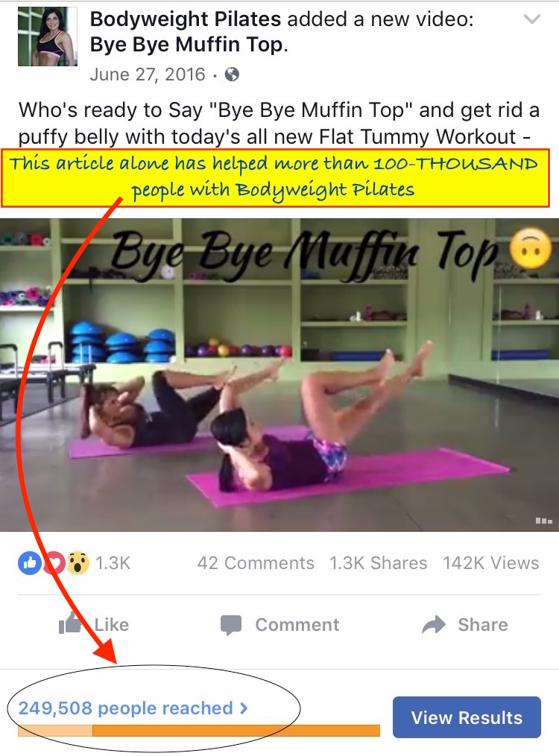
Task: Click the June 27, 2016 timestamp
Action: click(x=148, y=74)
